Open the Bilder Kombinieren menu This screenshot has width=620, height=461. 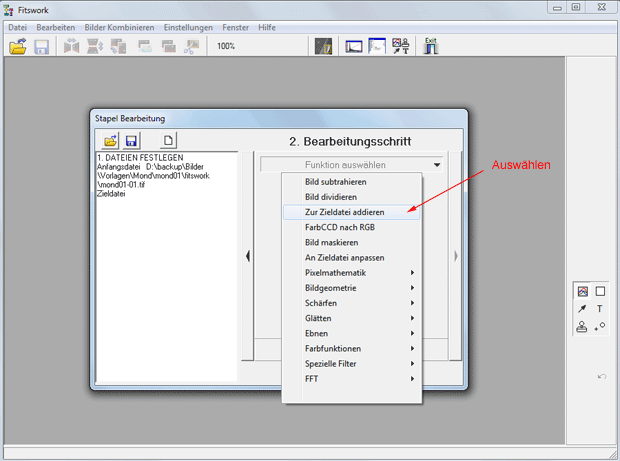[119, 28]
